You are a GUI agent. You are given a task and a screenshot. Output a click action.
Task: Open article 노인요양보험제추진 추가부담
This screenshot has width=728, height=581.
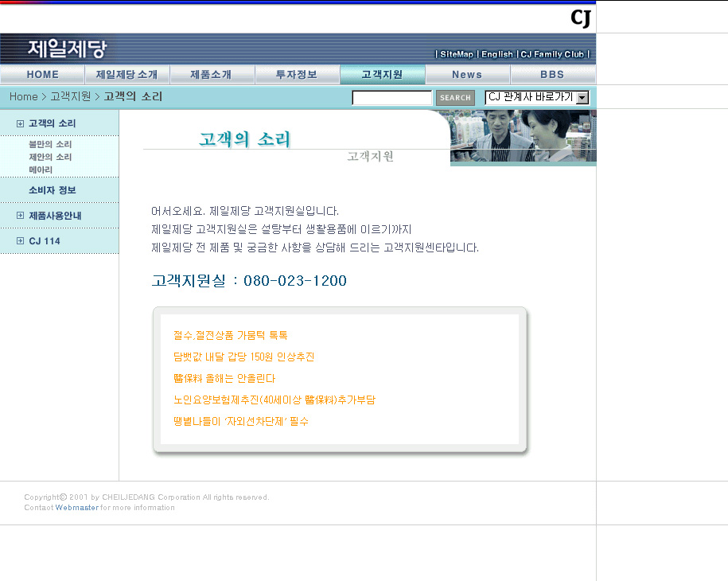274,400
